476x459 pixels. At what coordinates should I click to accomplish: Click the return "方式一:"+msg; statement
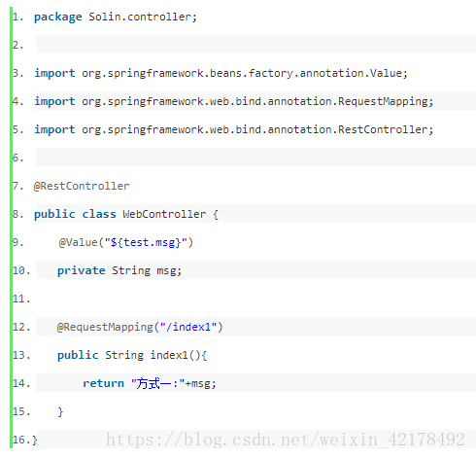(x=150, y=383)
